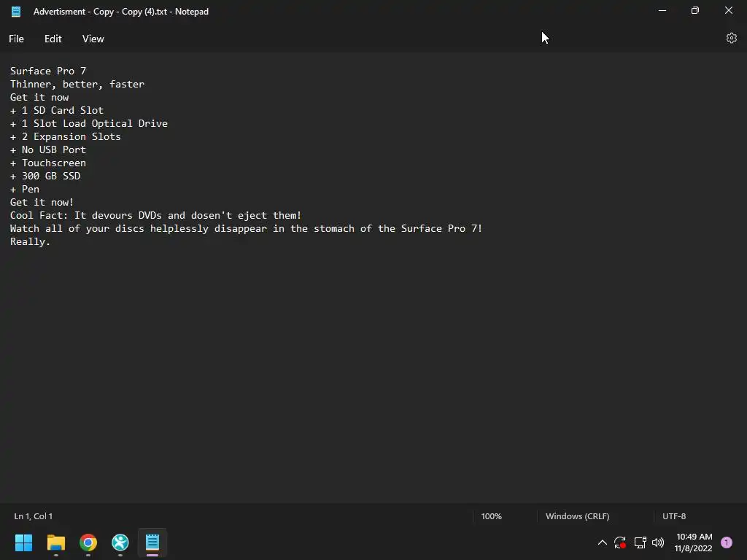747x560 pixels.
Task: Click the line '+ 2 Expansion Slots'
Action: [x=66, y=136]
